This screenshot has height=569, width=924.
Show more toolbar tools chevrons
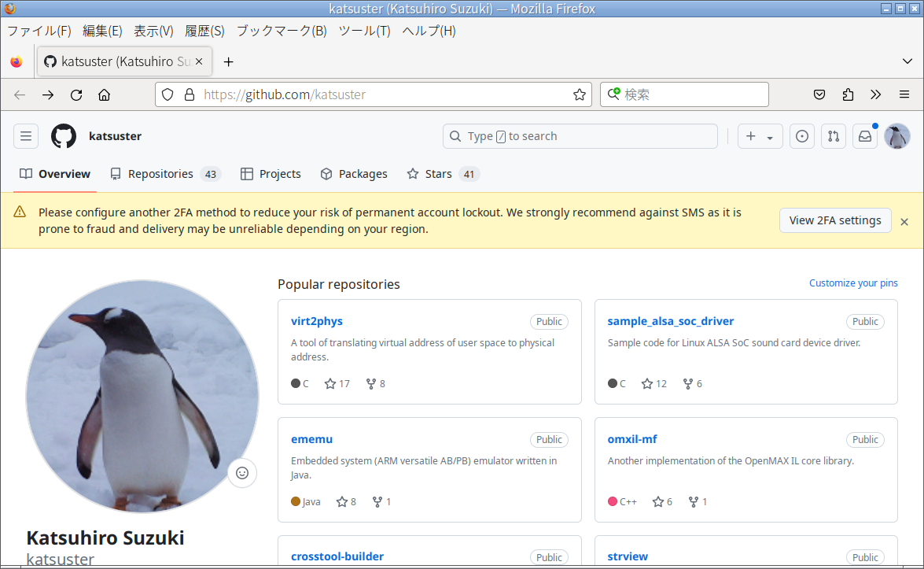pos(876,94)
